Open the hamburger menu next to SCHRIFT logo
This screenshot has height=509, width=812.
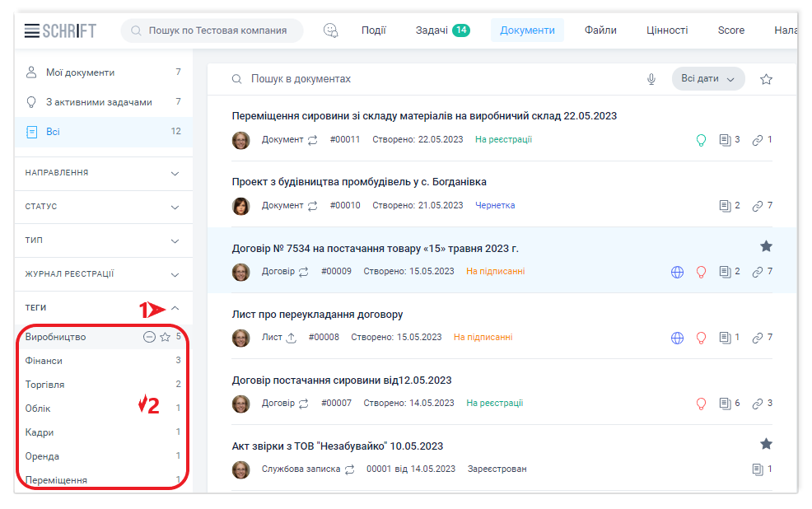[31, 30]
